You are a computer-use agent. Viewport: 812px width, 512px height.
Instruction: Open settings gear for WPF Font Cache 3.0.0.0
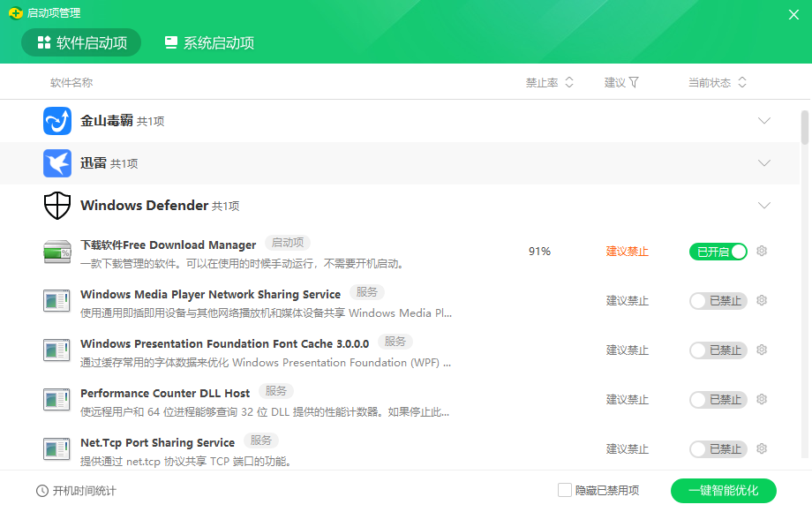(x=761, y=350)
